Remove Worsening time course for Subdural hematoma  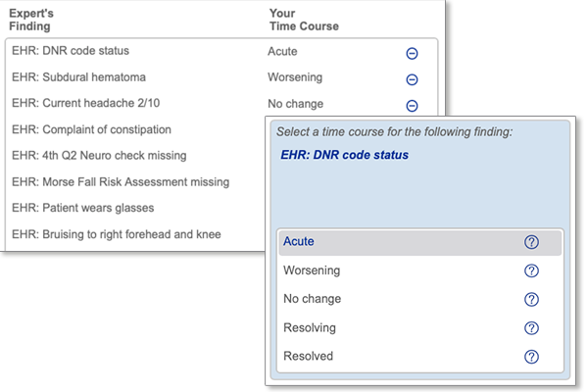coord(412,79)
